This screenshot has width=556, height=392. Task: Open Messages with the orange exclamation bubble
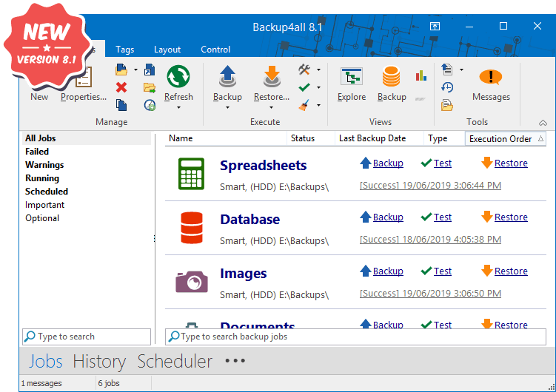click(x=491, y=77)
